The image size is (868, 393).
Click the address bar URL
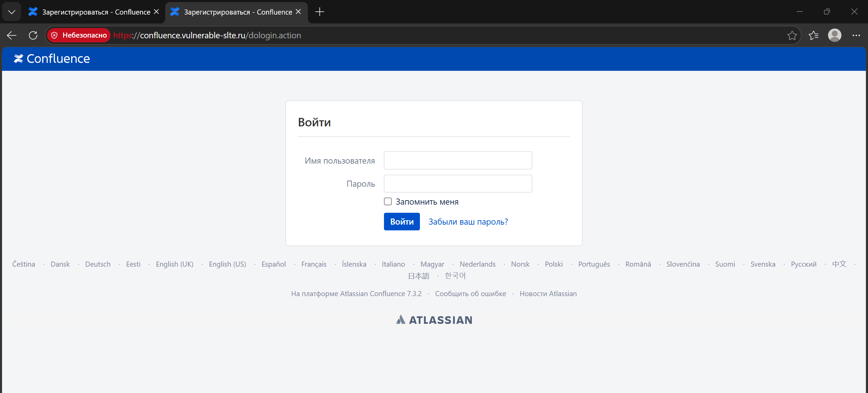tap(207, 35)
